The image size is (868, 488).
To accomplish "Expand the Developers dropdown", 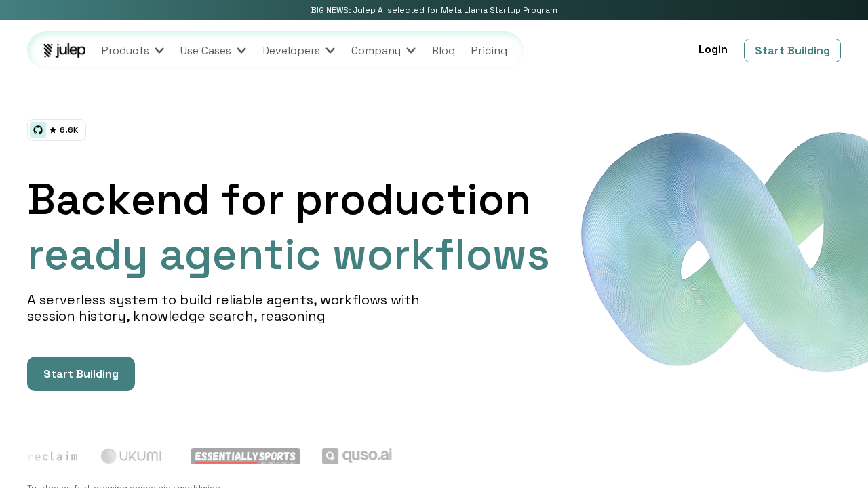I will coord(298,50).
